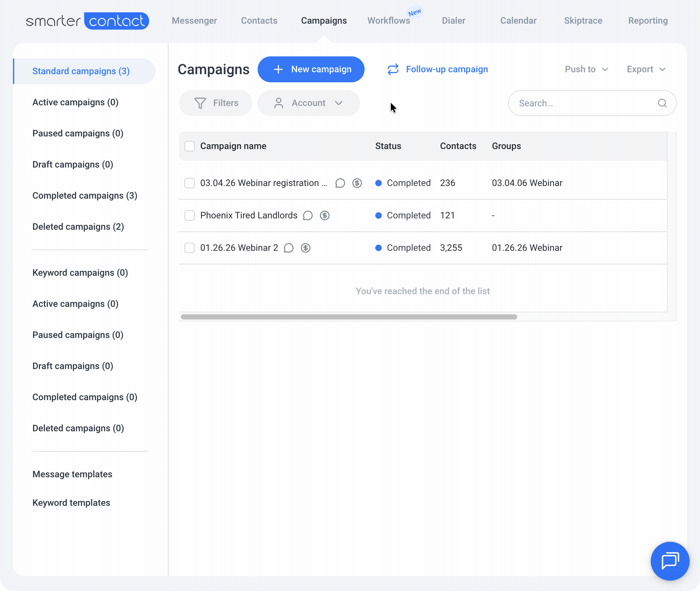Click message icon on 01.26.26 Webinar 2
The height and width of the screenshot is (591, 700).
pos(288,248)
